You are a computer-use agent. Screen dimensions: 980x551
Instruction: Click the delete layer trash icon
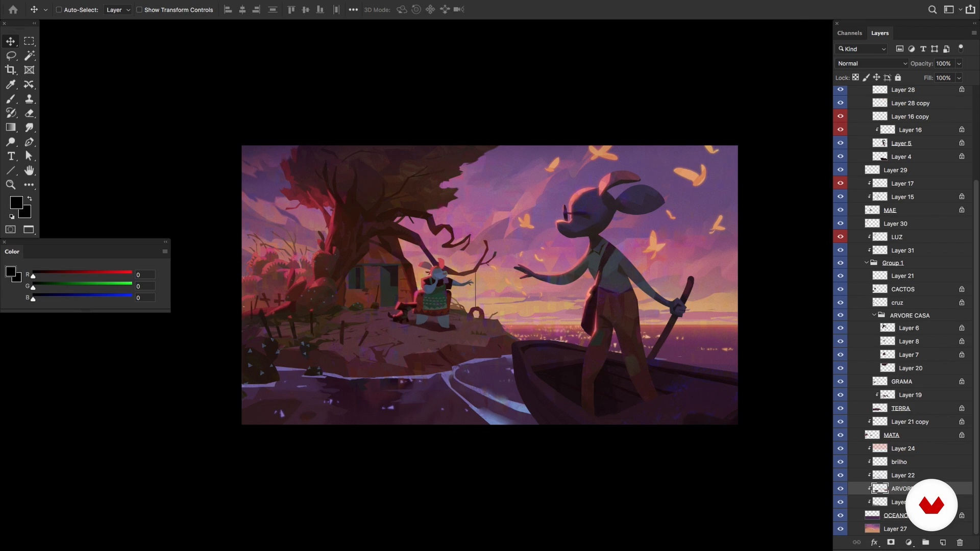(x=960, y=542)
